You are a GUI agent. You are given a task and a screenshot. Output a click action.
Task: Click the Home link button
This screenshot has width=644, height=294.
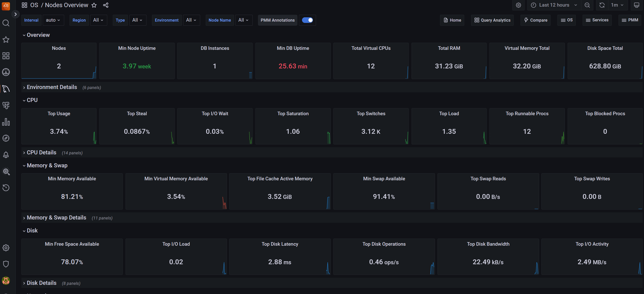pos(452,20)
